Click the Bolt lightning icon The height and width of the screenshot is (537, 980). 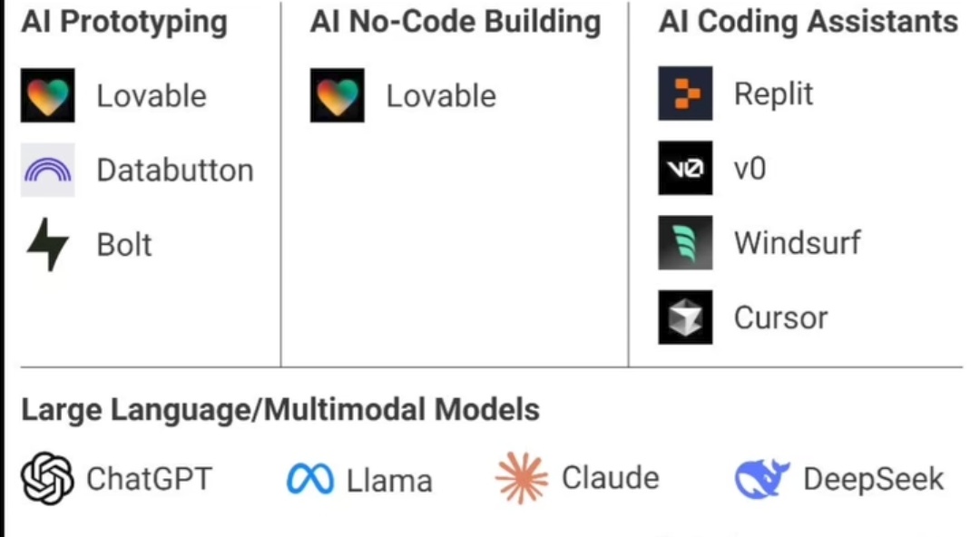coord(47,245)
